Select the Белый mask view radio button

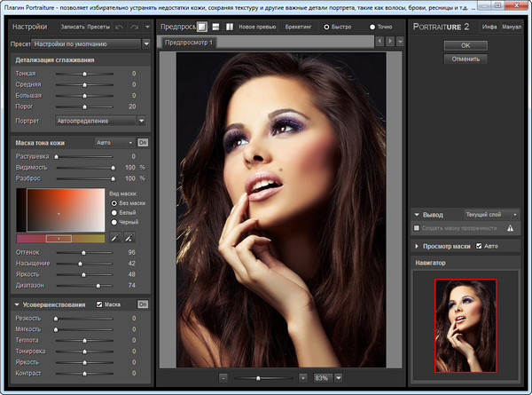tap(113, 211)
